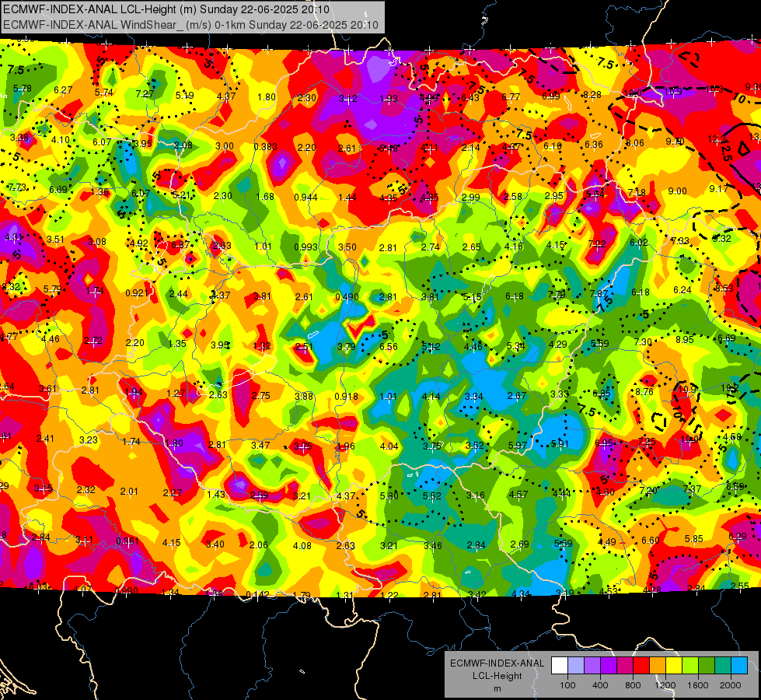Click the magenta legend swatch left of 800
This screenshot has width=761, height=700.
click(625, 665)
